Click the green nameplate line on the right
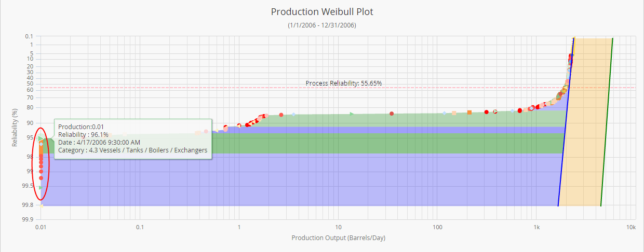The image size is (644, 252). click(x=607, y=122)
